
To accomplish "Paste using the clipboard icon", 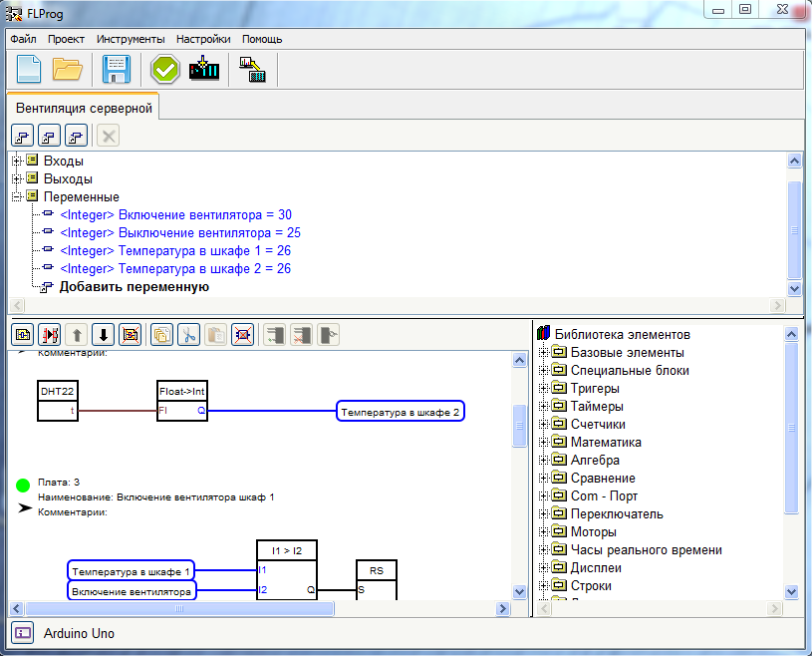I will point(215,335).
